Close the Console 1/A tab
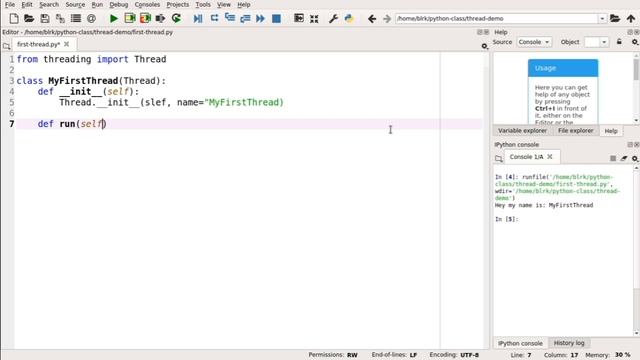This screenshot has height=360, width=640. coord(550,157)
